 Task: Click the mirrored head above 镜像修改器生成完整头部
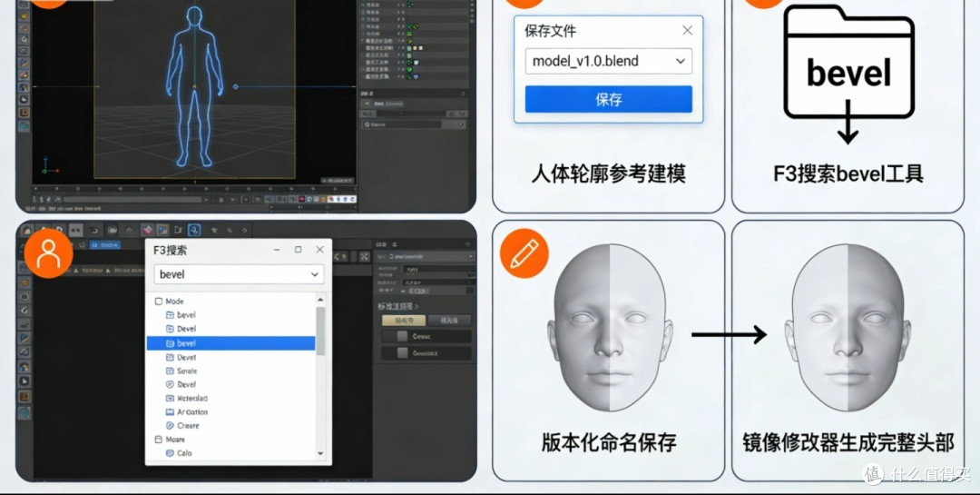(x=848, y=328)
